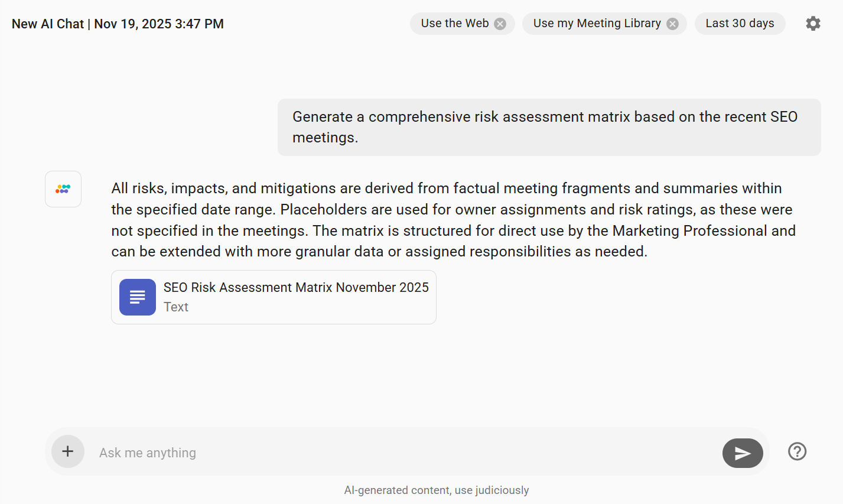Click the remove icon on Use my Meeting Library chip
The width and height of the screenshot is (843, 504).
tap(672, 23)
